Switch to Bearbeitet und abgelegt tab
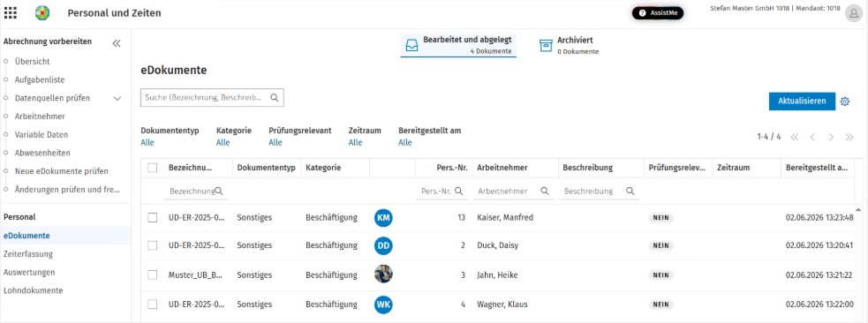The width and height of the screenshot is (868, 323). (458, 45)
